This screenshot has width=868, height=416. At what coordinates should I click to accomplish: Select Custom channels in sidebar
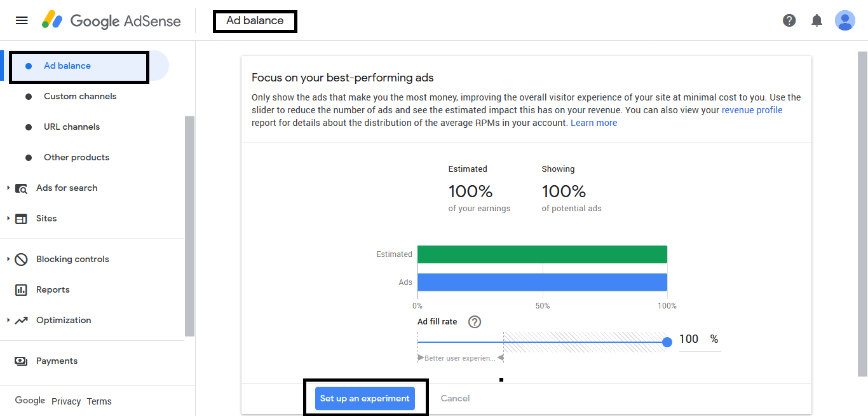point(80,97)
